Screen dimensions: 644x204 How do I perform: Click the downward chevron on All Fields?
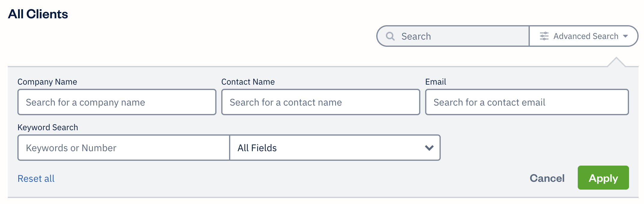click(429, 148)
